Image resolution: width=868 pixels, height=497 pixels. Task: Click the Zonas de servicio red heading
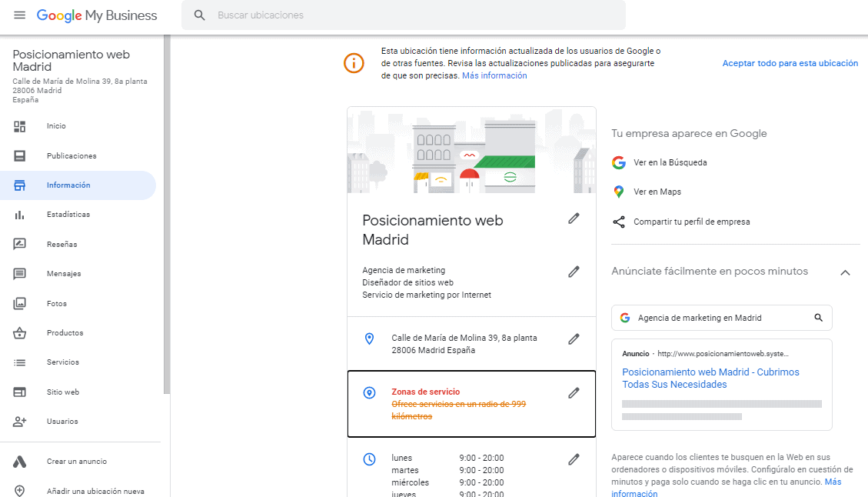(425, 392)
